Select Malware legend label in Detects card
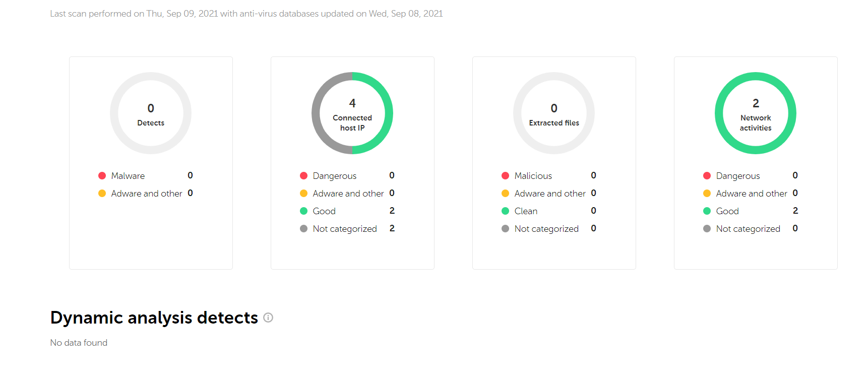868x379 pixels. [128, 176]
